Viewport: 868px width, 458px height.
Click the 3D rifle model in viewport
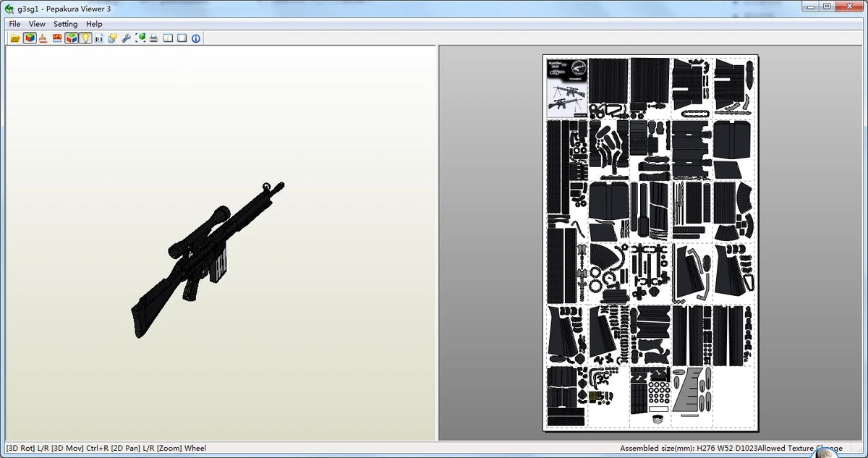point(208,259)
